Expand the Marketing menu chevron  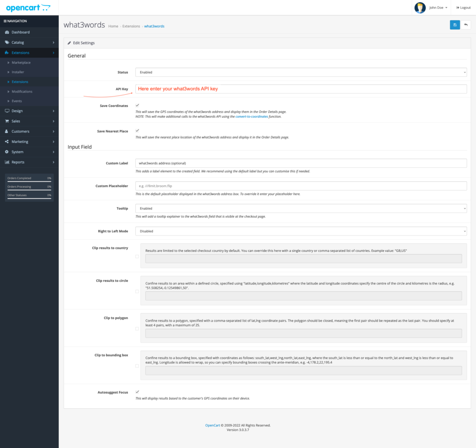tap(53, 142)
